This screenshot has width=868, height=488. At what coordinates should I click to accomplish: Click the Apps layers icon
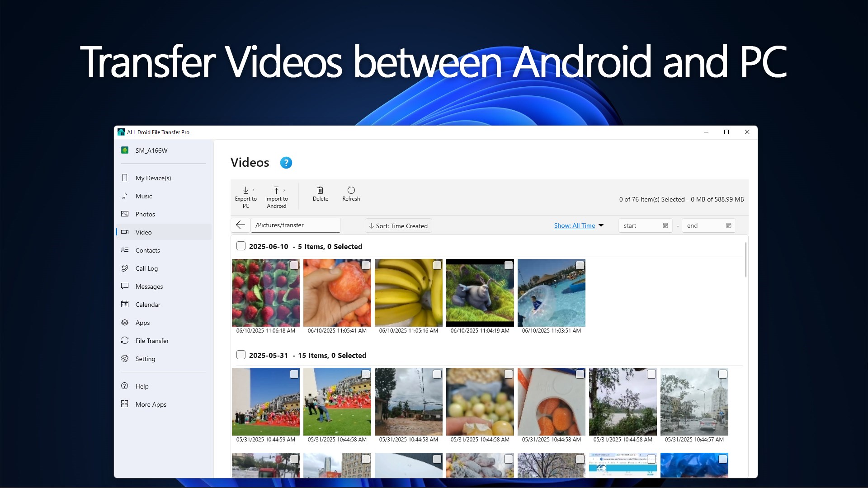click(125, 322)
